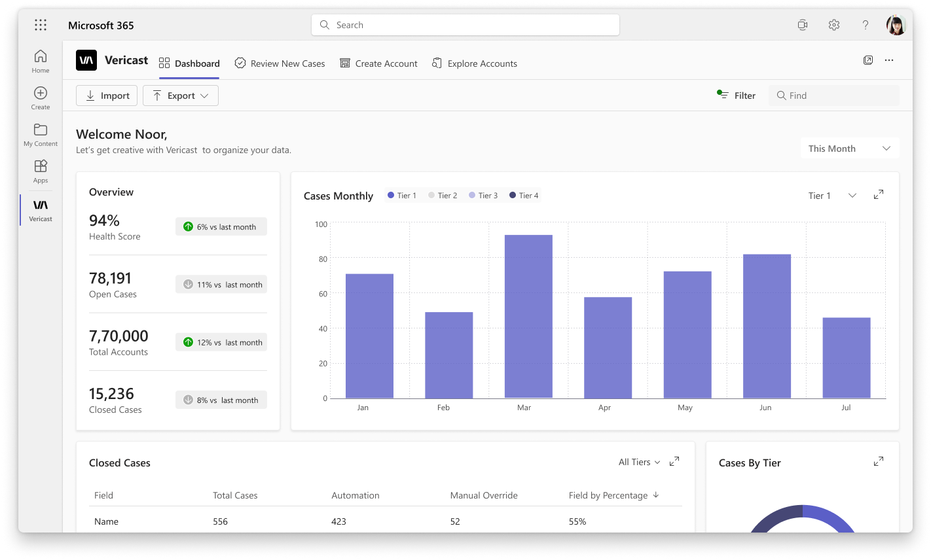The width and height of the screenshot is (931, 560).
Task: Expand the Cases By Tier card
Action: pyautogui.click(x=879, y=461)
